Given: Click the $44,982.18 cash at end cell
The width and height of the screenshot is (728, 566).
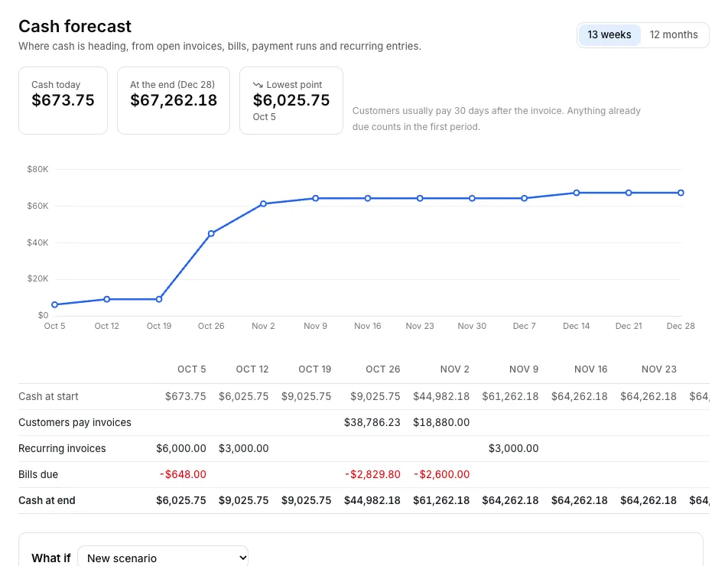Looking at the screenshot, I should (372, 500).
